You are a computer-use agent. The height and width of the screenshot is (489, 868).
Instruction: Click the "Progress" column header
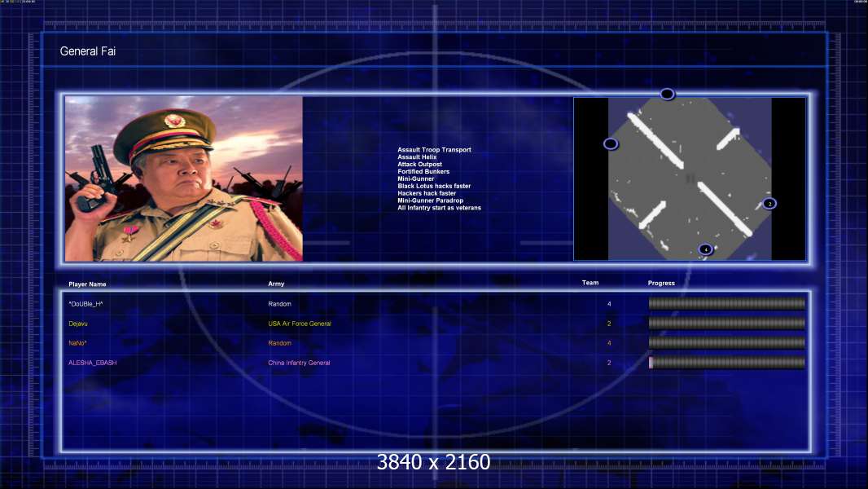point(661,283)
